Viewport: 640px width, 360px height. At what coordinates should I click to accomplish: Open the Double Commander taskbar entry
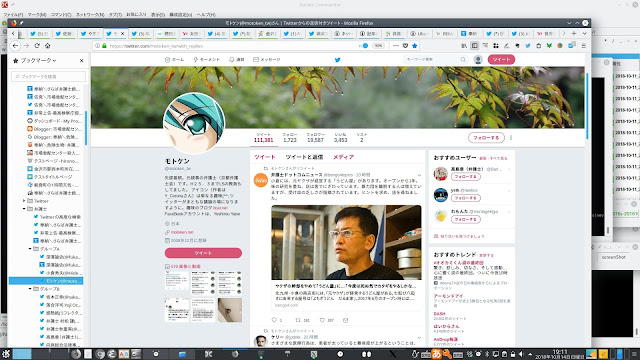pos(209,354)
